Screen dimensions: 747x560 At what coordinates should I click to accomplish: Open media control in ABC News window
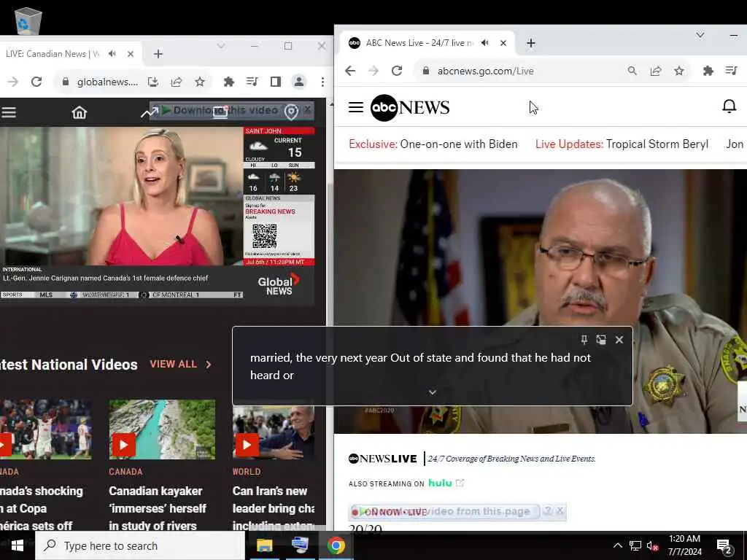[731, 71]
